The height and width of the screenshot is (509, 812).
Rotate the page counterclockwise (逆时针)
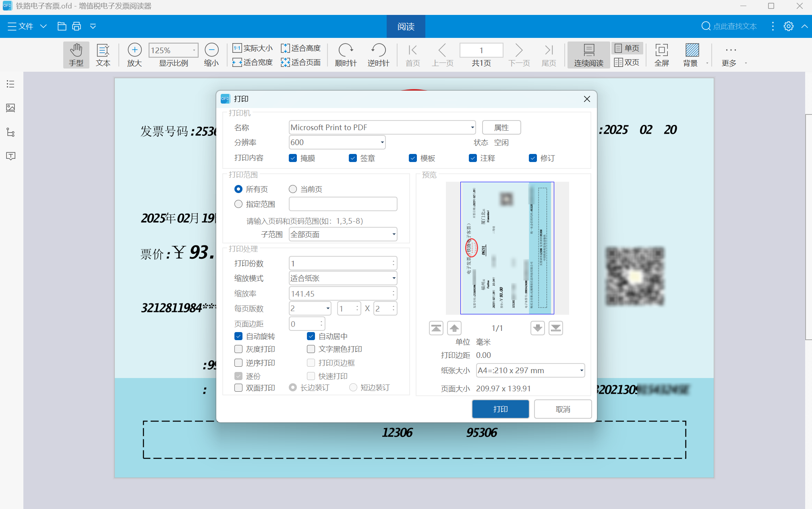[378, 55]
